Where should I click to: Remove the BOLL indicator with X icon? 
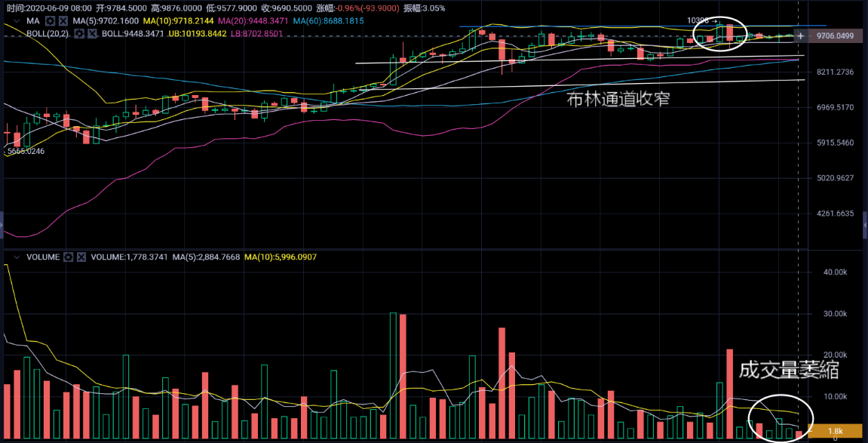[x=92, y=33]
